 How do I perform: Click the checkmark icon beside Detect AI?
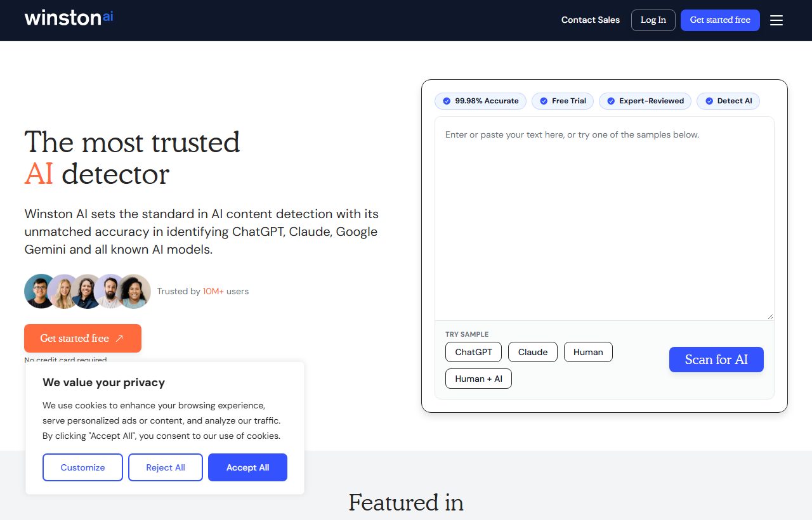point(709,101)
